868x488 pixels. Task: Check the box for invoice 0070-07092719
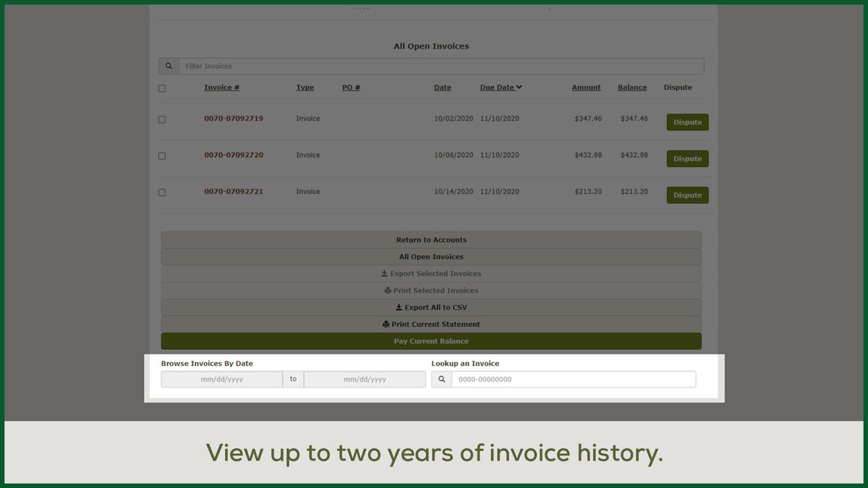click(162, 119)
